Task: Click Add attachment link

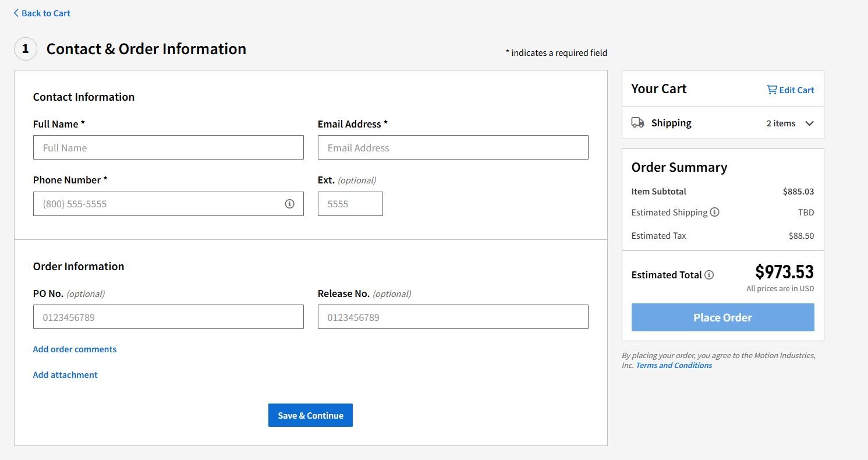Action: click(65, 375)
